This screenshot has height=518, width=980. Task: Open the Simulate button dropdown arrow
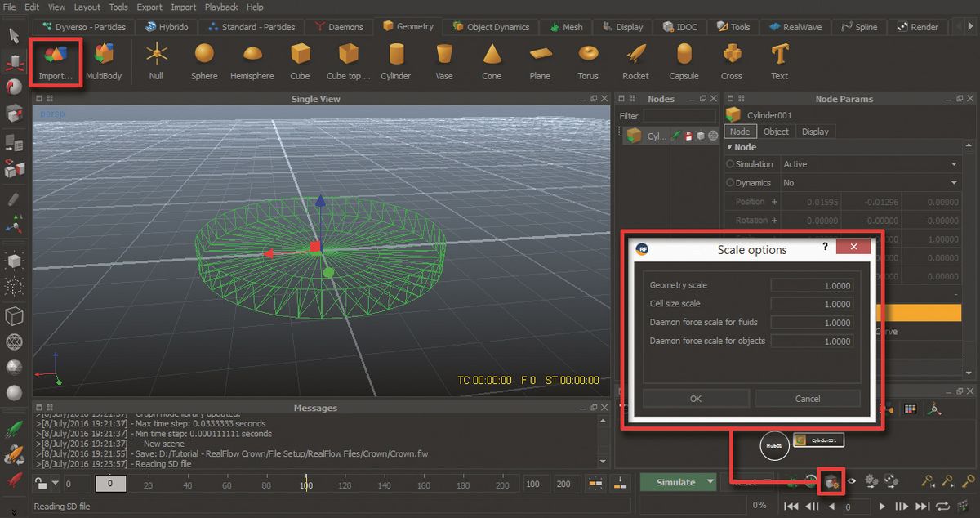(709, 482)
